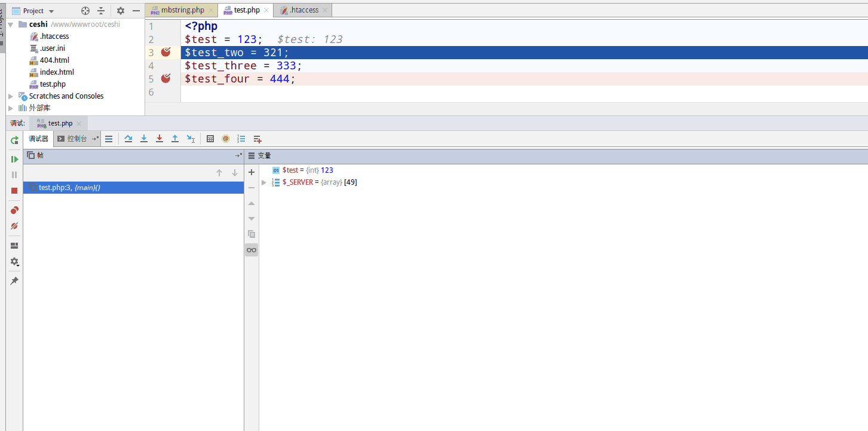Expand the $_SERVER array variable
Viewport: 868px width, 431px height.
(263, 182)
